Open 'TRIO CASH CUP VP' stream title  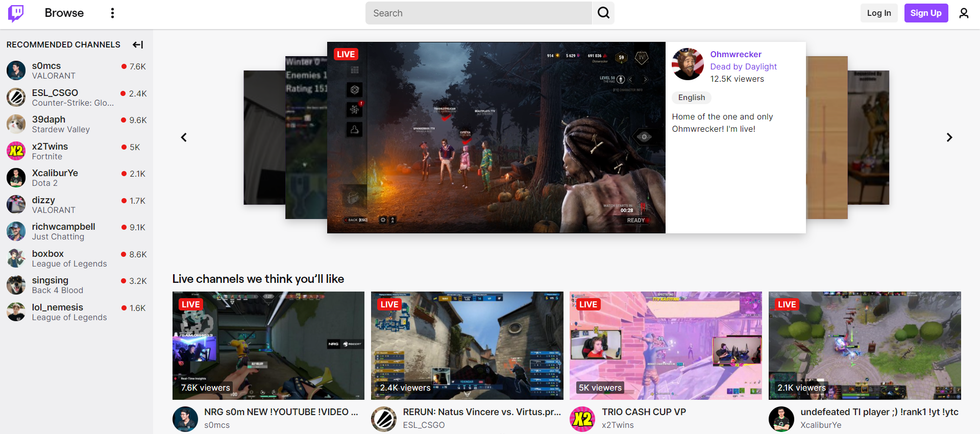(644, 412)
